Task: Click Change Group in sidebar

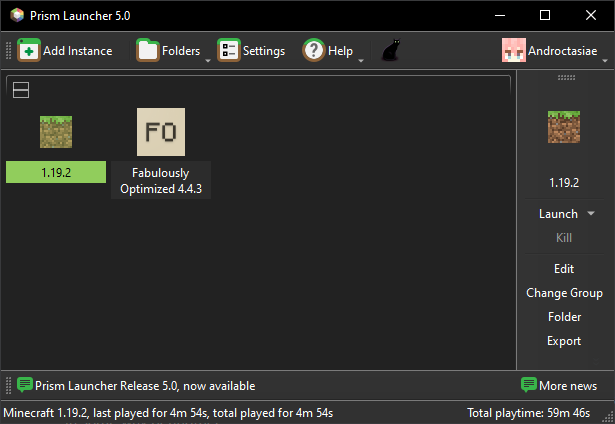Action: [564, 293]
